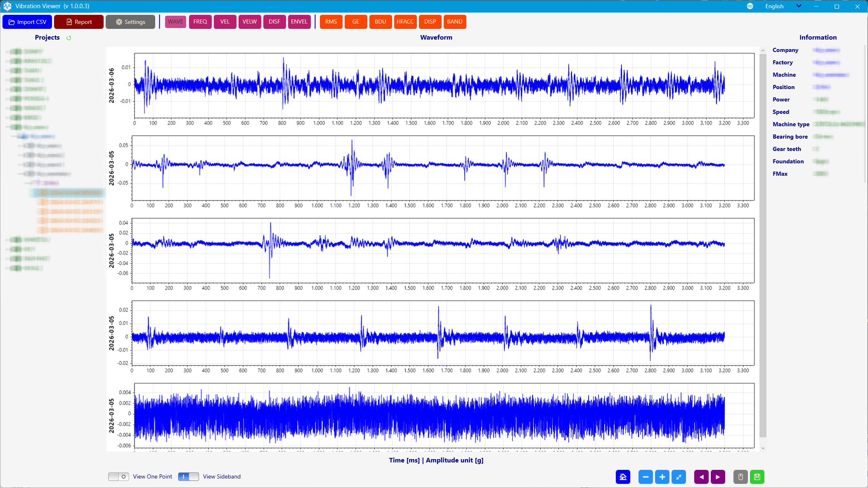The height and width of the screenshot is (488, 868).
Task: Select the RMS trend button
Action: tap(331, 22)
